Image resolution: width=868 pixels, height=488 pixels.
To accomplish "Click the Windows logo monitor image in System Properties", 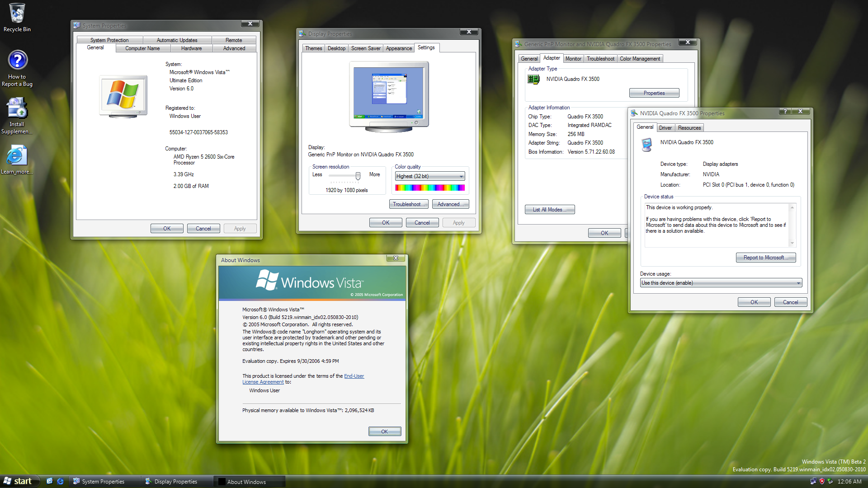I will point(123,96).
